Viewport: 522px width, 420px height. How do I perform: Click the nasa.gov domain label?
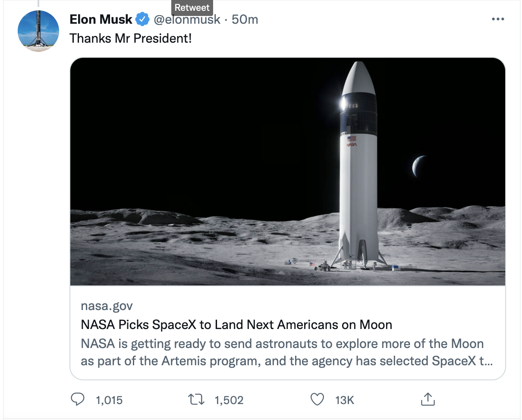click(107, 306)
